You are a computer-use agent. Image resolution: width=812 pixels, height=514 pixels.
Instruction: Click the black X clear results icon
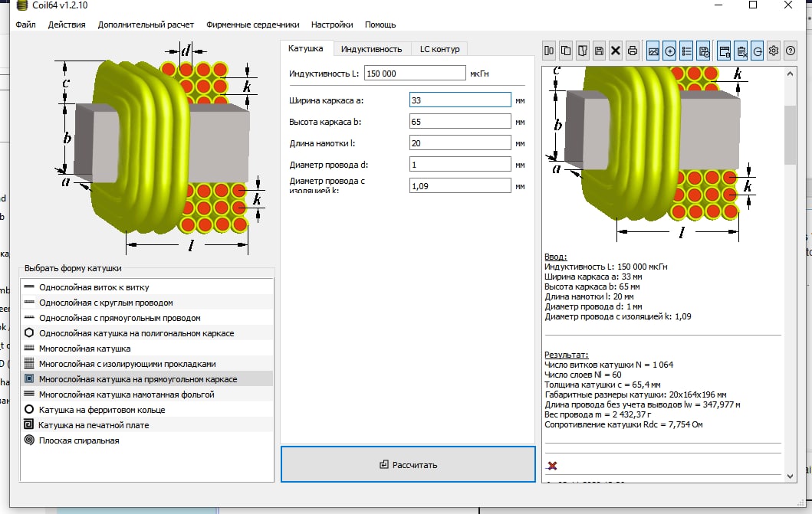616,51
